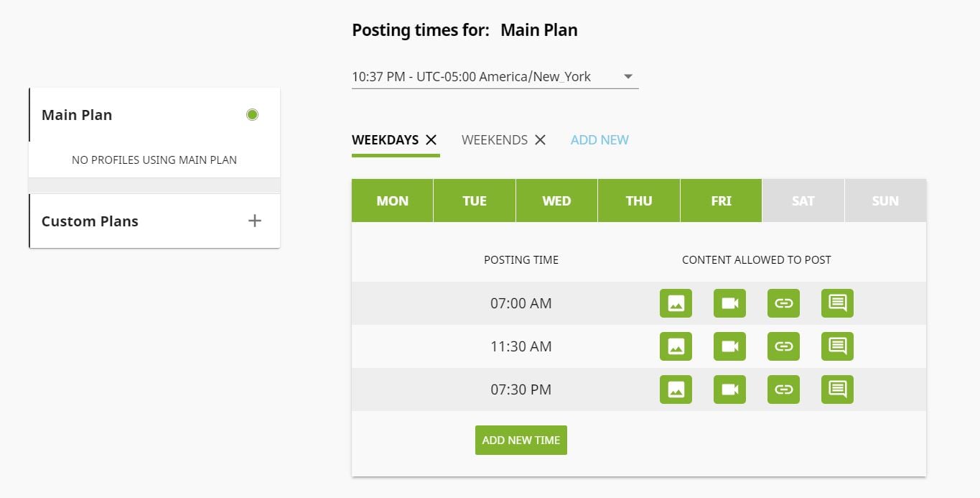The width and height of the screenshot is (980, 498).
Task: Toggle image content for 07:30 PM slot
Action: click(x=676, y=389)
